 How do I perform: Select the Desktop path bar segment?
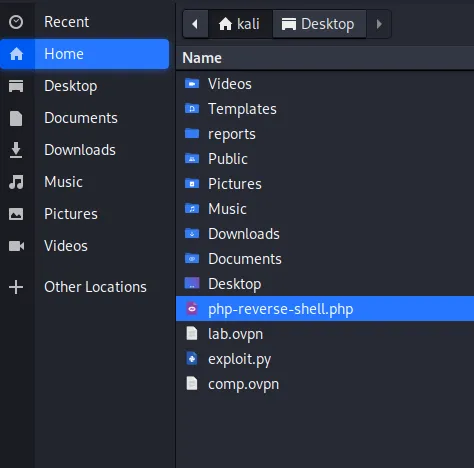coord(319,24)
